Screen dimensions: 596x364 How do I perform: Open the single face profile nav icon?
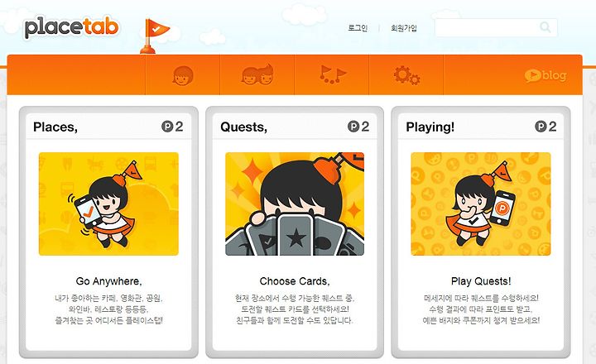pyautogui.click(x=183, y=75)
